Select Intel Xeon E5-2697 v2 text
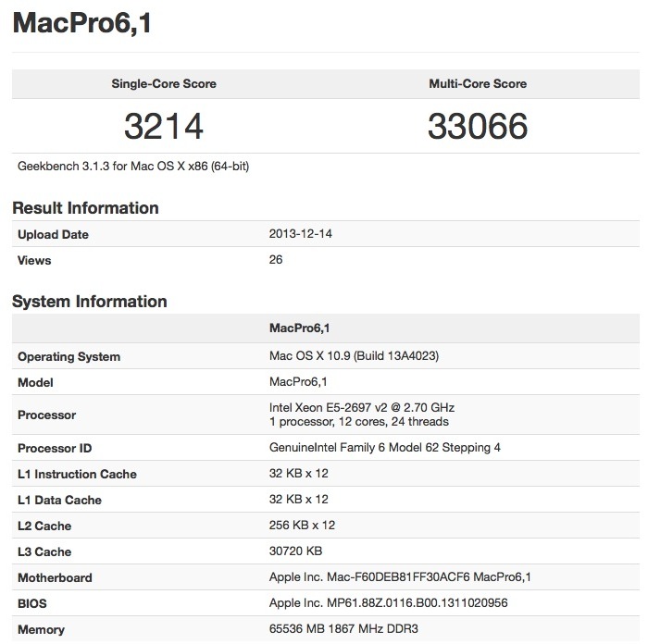648x644 pixels. coord(362,408)
